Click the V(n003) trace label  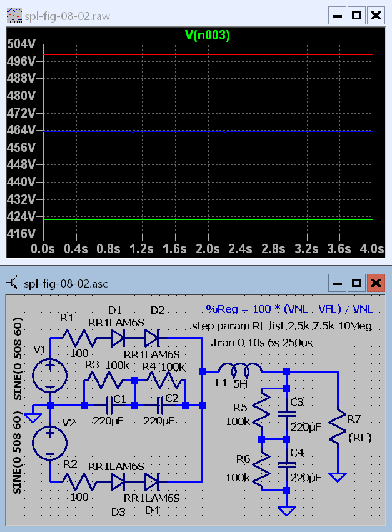[x=208, y=36]
